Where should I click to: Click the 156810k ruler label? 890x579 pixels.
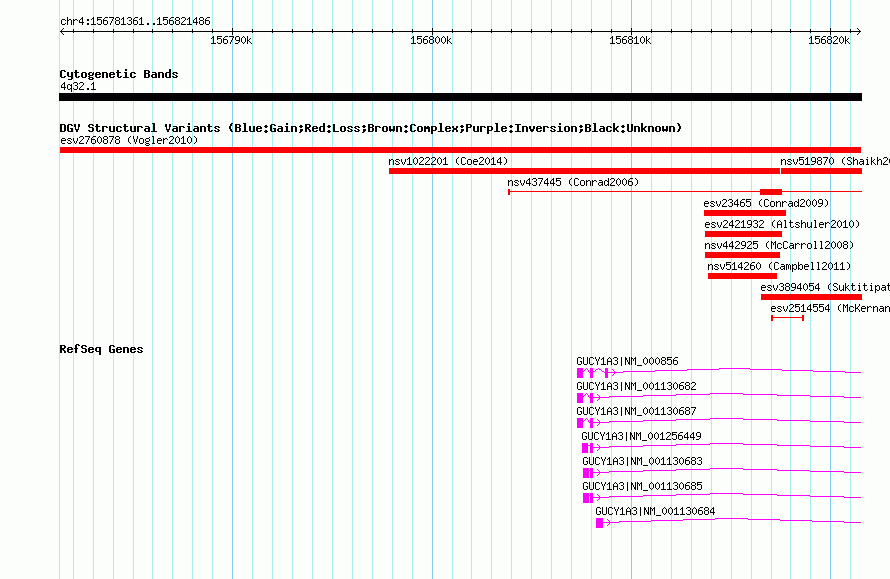(630, 40)
